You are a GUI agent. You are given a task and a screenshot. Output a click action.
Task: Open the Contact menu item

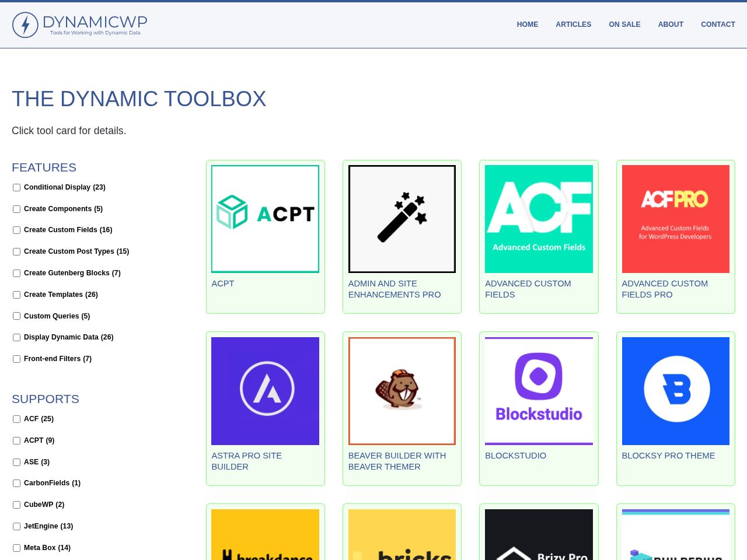pyautogui.click(x=718, y=24)
